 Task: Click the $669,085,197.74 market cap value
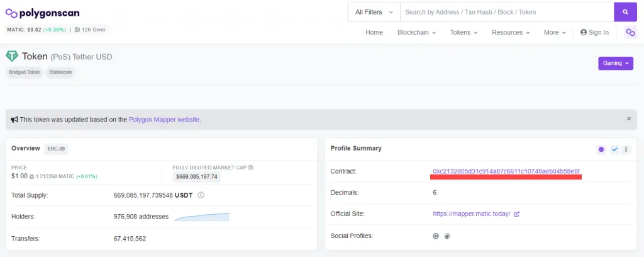coord(197,177)
